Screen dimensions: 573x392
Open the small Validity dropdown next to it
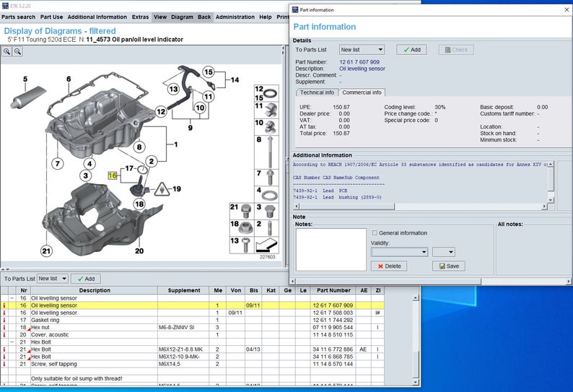pos(444,252)
